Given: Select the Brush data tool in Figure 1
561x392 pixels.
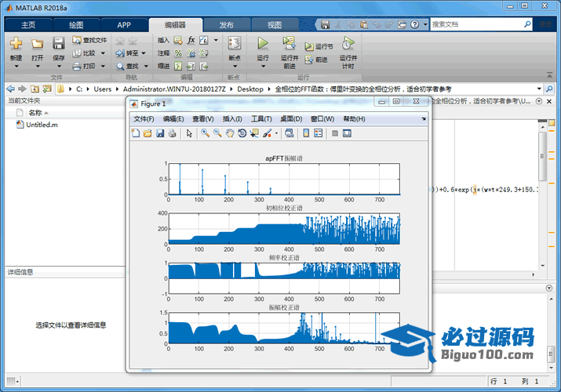Looking at the screenshot, I should pyautogui.click(x=267, y=133).
